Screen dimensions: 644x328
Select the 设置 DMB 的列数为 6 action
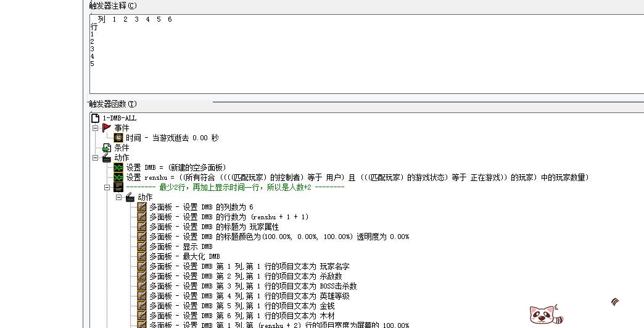(201, 207)
